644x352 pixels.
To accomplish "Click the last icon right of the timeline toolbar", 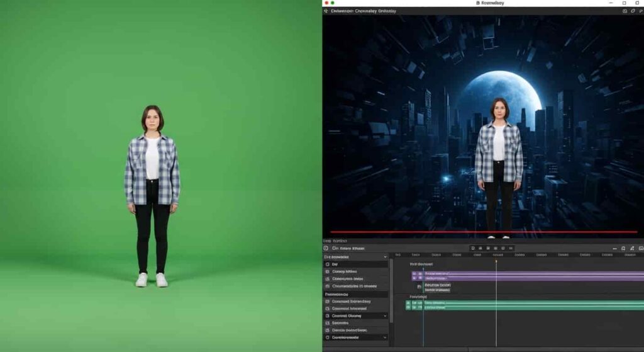I will click(x=641, y=248).
